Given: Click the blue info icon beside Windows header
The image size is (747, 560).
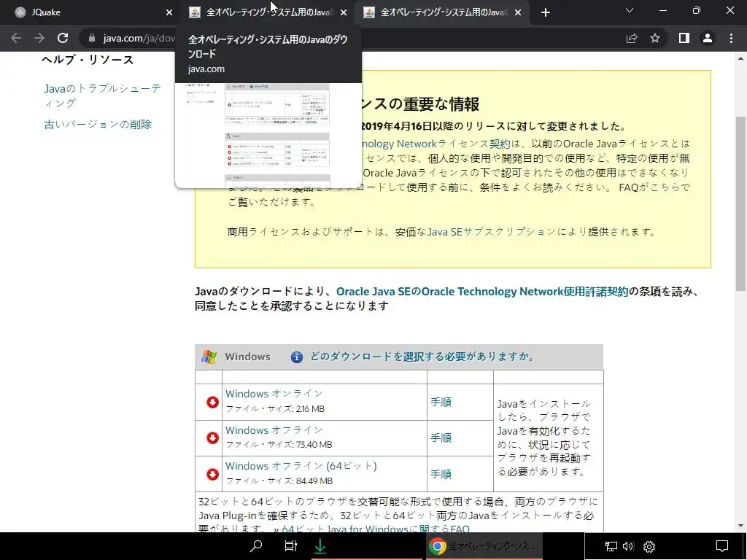Looking at the screenshot, I should click(296, 357).
